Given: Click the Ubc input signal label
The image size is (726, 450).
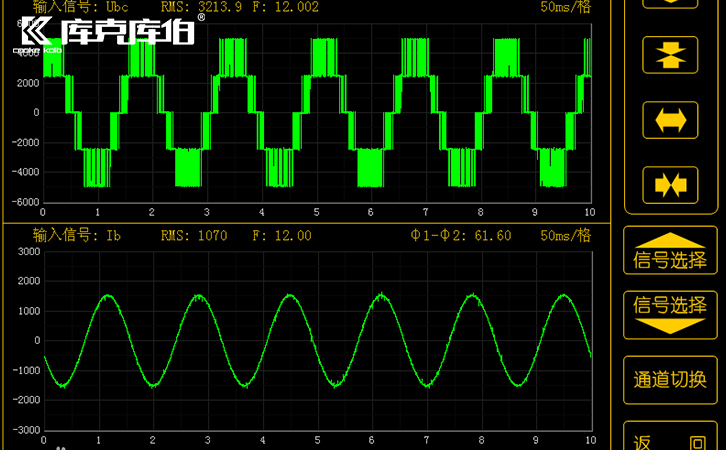Looking at the screenshot, I should [x=81, y=7].
